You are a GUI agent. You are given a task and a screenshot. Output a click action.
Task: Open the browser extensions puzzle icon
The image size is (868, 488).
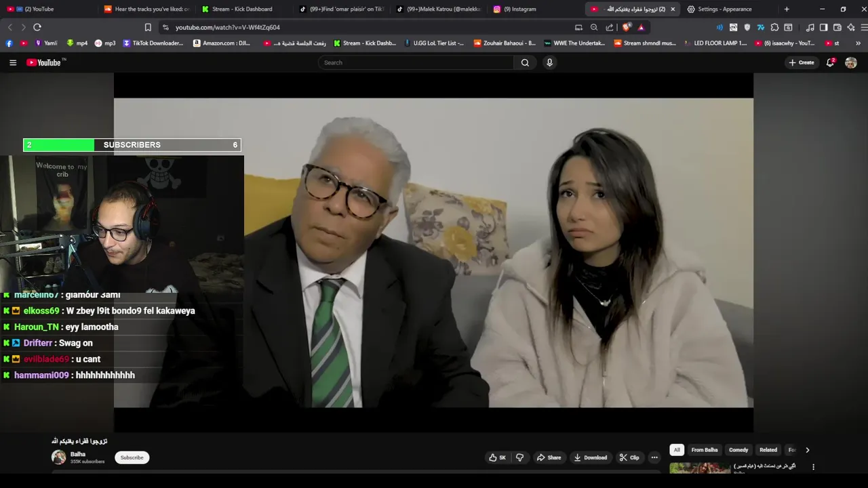point(774,27)
